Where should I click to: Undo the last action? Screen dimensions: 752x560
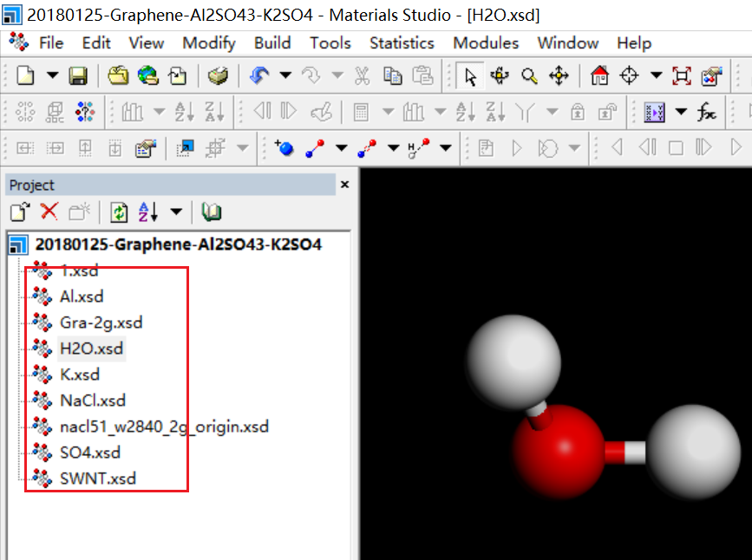259,75
